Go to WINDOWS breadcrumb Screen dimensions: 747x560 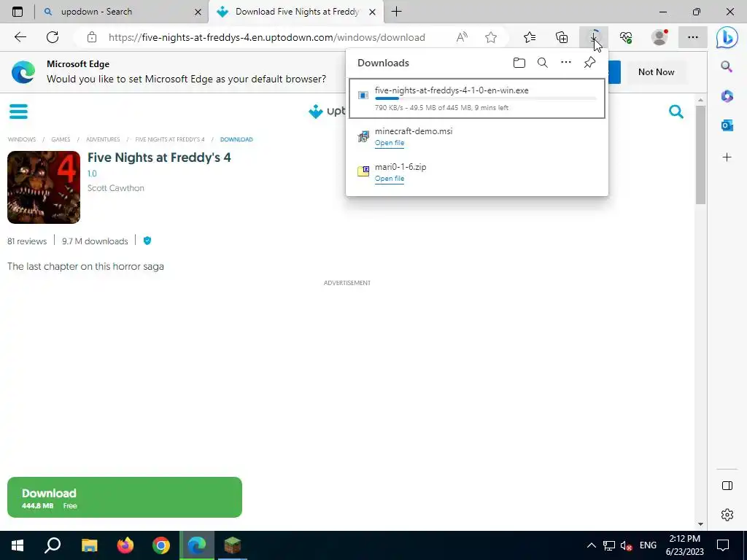tap(22, 139)
